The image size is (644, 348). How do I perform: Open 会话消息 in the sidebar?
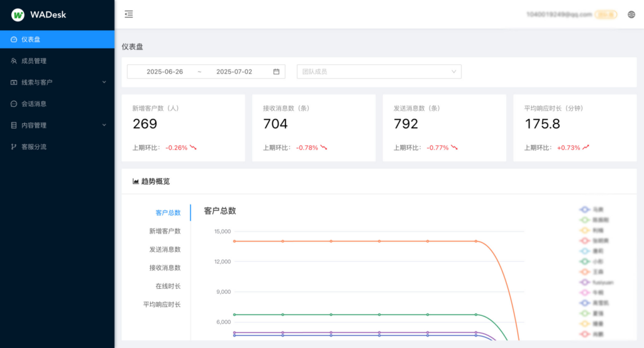point(57,104)
